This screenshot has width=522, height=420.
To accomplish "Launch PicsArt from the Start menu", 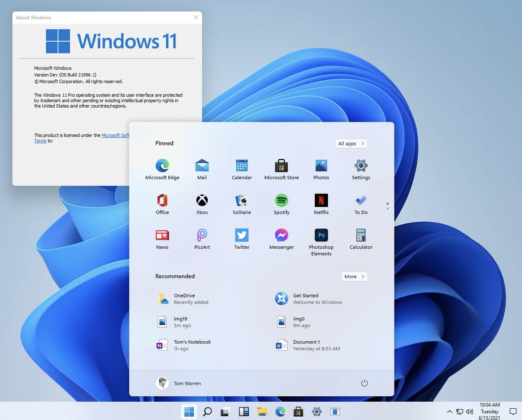I will pos(202,237).
